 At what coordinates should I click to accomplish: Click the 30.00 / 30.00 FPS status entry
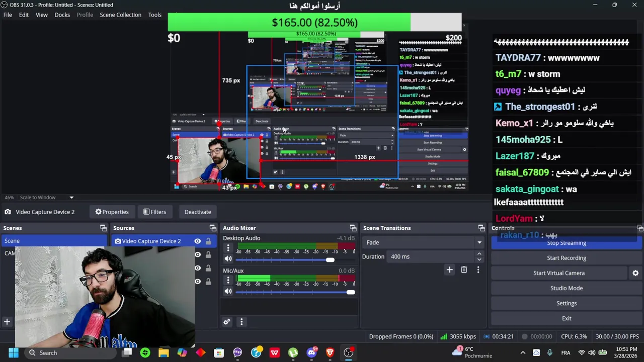coord(617,336)
